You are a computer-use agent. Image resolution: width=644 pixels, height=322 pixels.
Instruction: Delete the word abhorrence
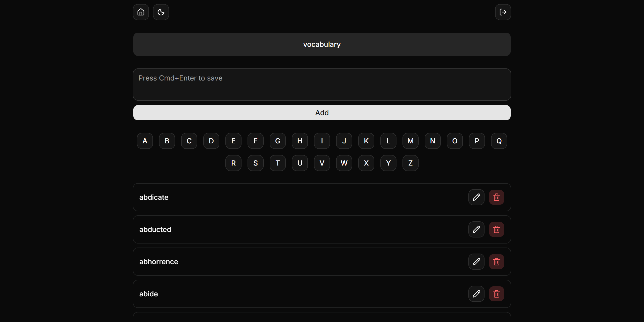coord(496,262)
